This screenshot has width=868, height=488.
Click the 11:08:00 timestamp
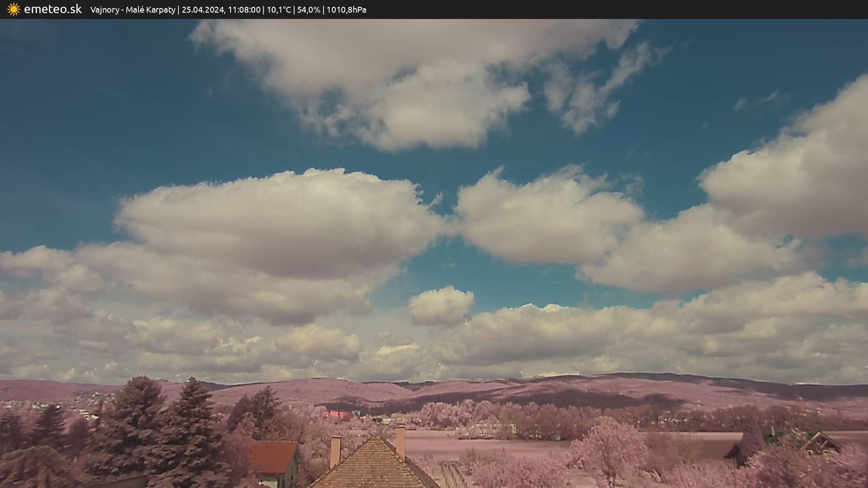click(244, 10)
